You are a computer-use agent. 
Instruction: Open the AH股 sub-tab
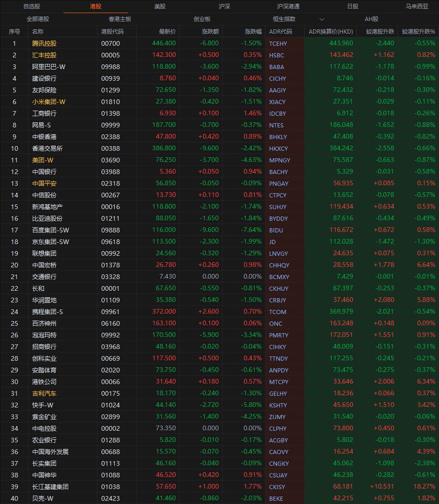point(371,19)
